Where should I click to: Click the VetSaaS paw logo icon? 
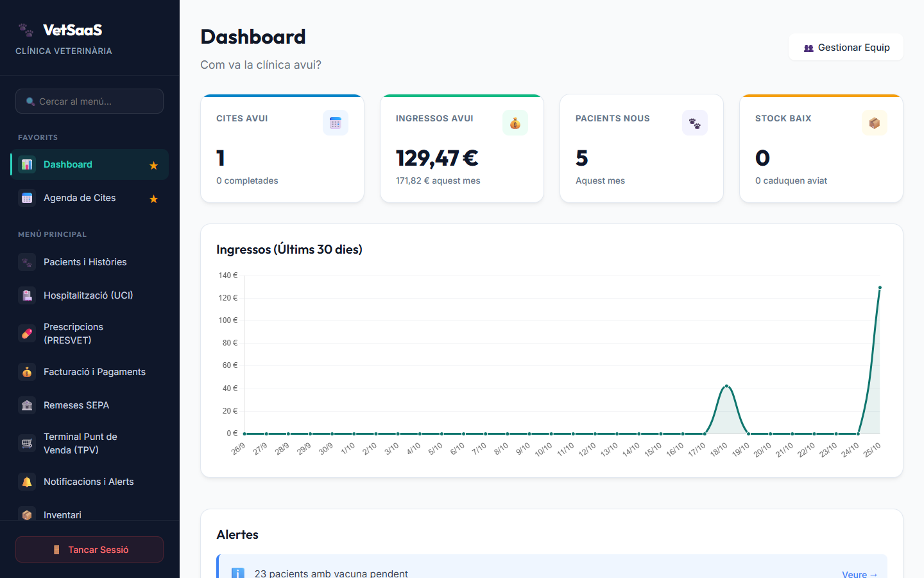26,30
